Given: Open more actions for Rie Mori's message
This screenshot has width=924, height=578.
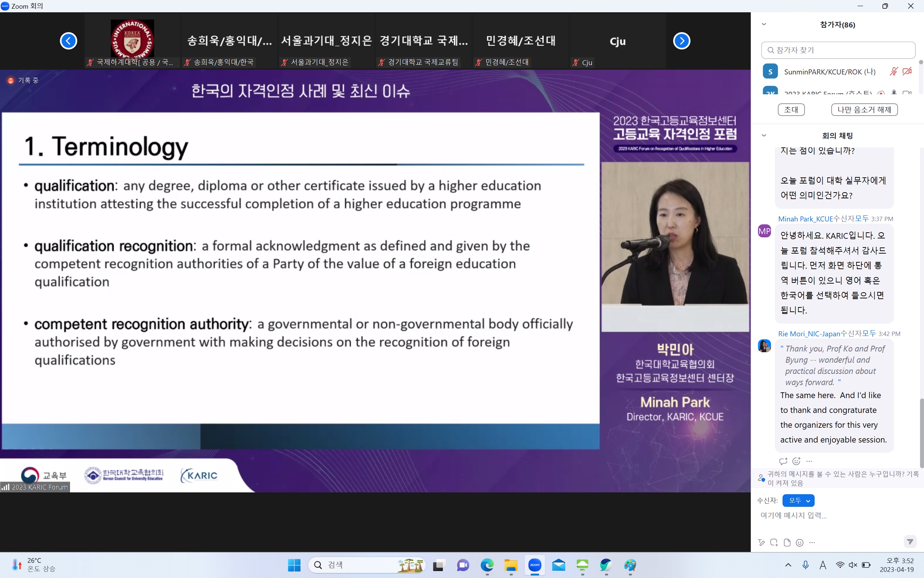Looking at the screenshot, I should 809,461.
